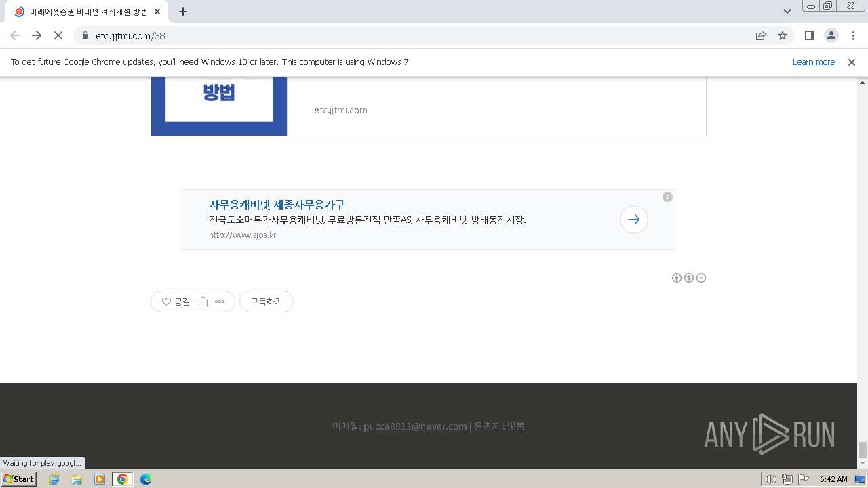Subscribe with 구독하기 button
This screenshot has width=868, height=488.
click(x=266, y=302)
